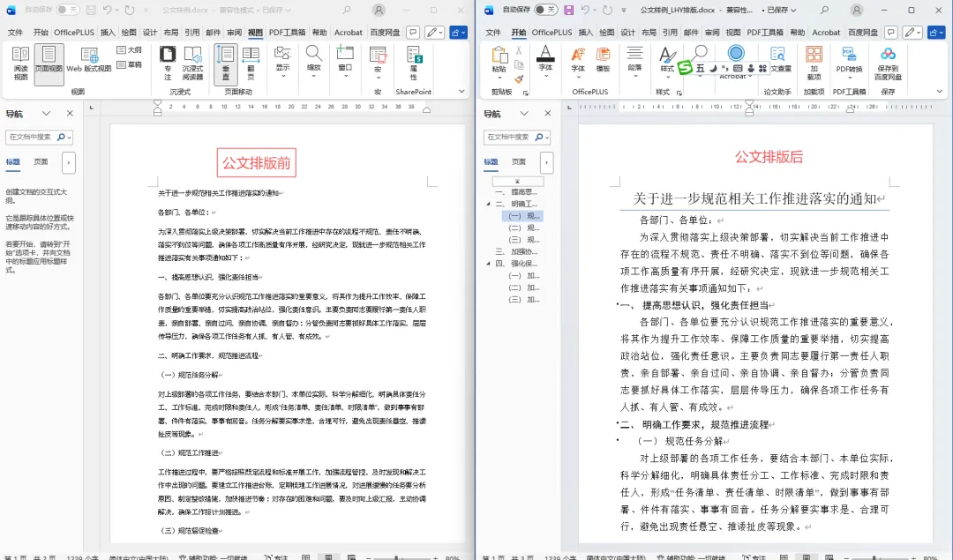The width and height of the screenshot is (953, 560).
Task: Open account profile icon in right Word window
Action: [856, 11]
